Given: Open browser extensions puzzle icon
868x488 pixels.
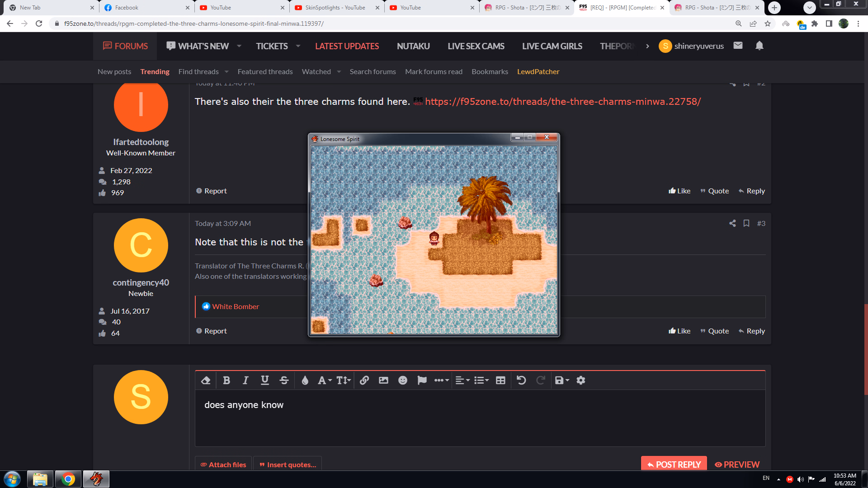Looking at the screenshot, I should pyautogui.click(x=815, y=23).
